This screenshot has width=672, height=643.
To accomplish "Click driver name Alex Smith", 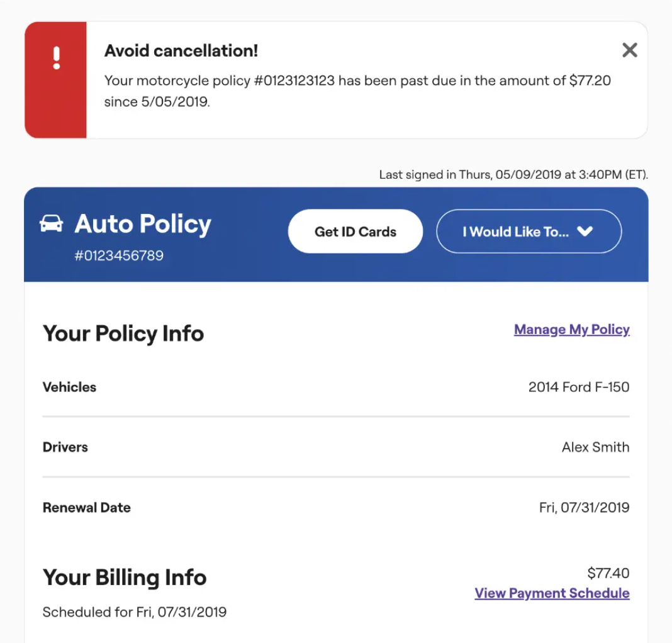I will click(x=595, y=447).
